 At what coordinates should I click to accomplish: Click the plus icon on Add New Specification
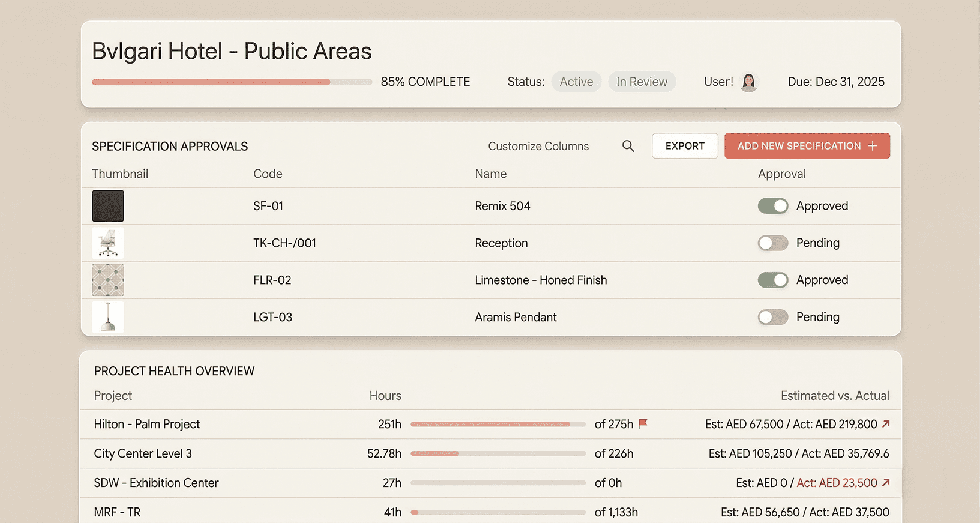point(873,146)
